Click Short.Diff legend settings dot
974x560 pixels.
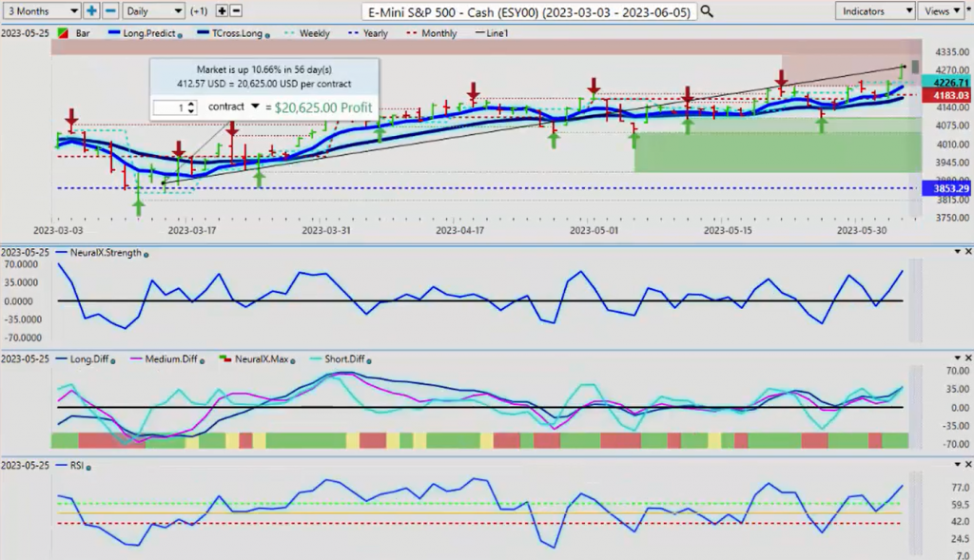coord(369,360)
